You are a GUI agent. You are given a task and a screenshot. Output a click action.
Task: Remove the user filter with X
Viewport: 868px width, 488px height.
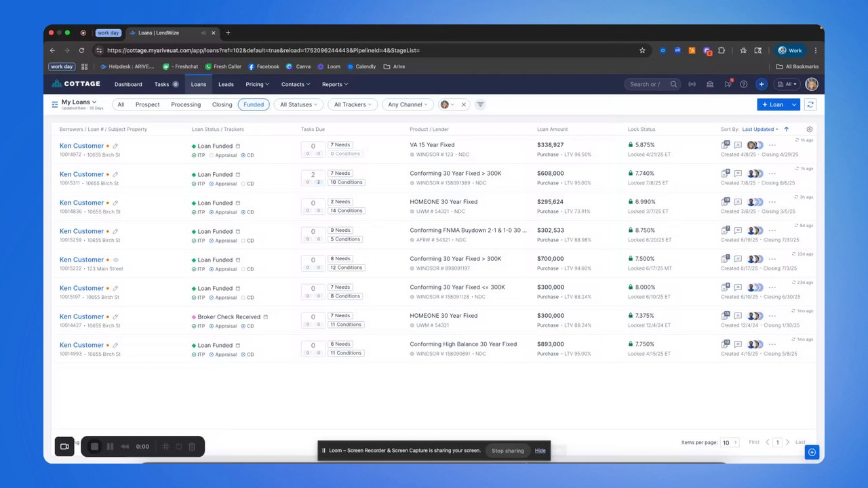(464, 104)
